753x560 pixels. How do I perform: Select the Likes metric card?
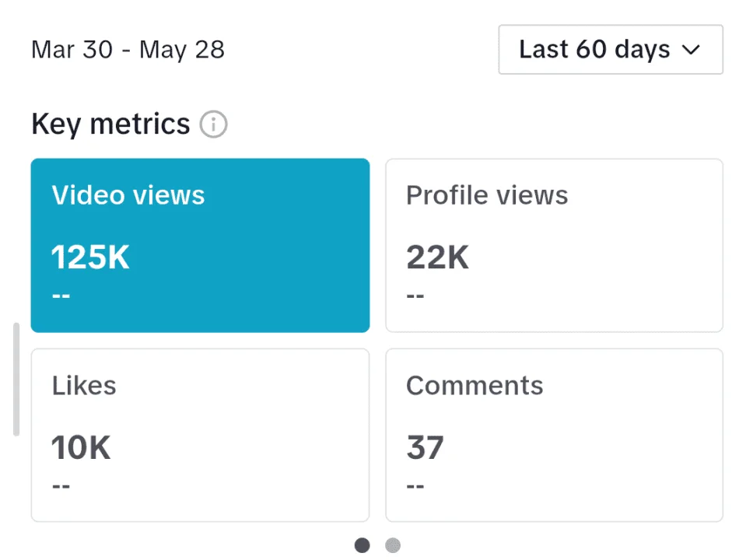tap(200, 435)
